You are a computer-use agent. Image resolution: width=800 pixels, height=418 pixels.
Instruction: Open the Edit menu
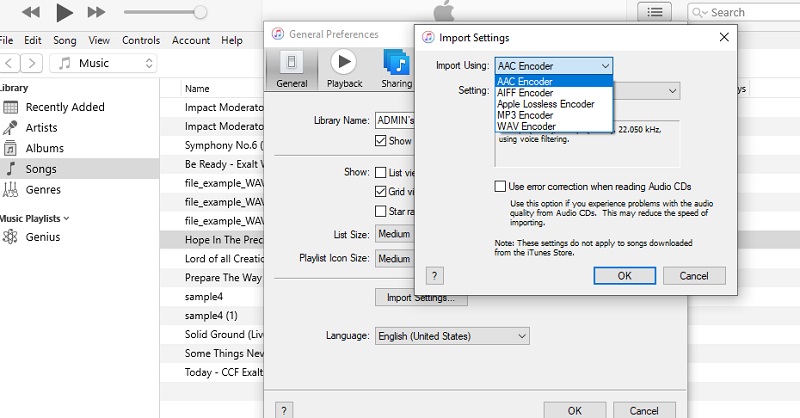(x=33, y=40)
